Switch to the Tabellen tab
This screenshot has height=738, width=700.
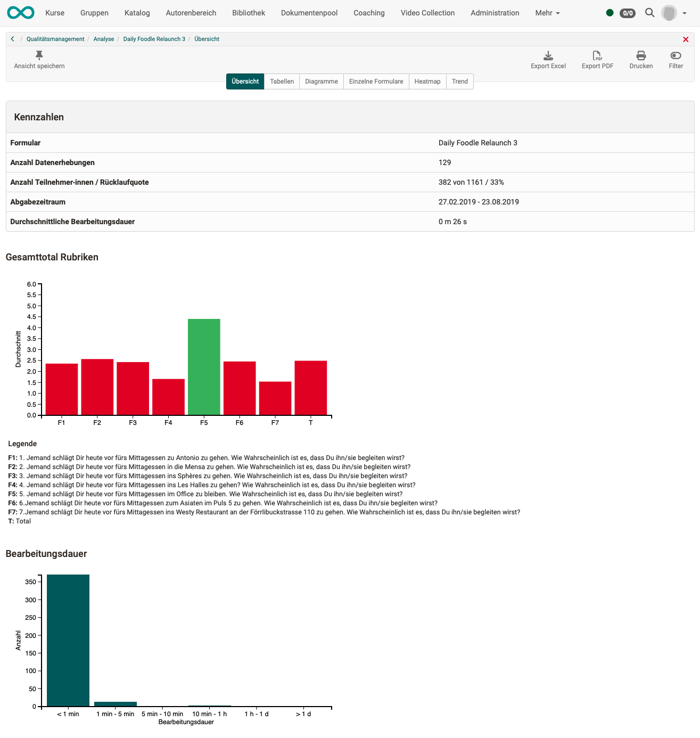[x=282, y=81]
